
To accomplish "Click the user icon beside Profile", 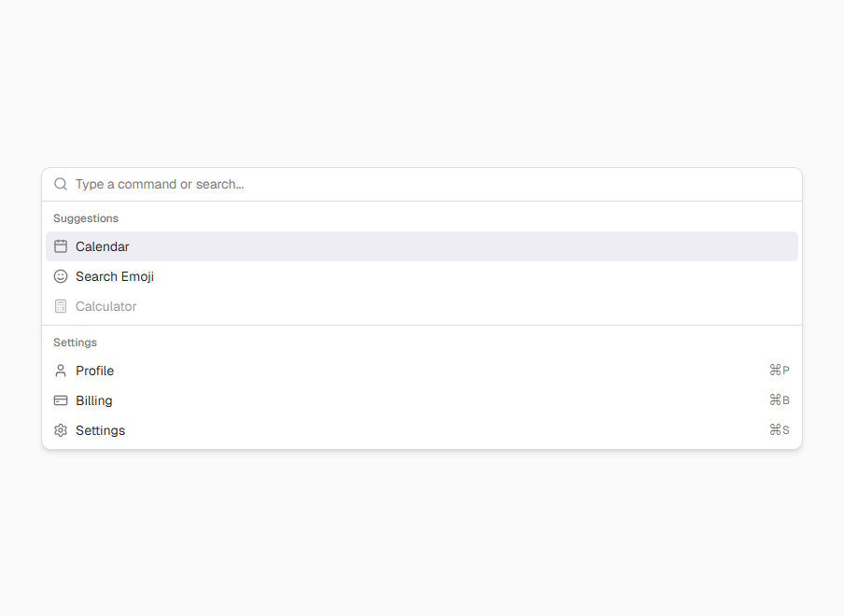I will (61, 371).
